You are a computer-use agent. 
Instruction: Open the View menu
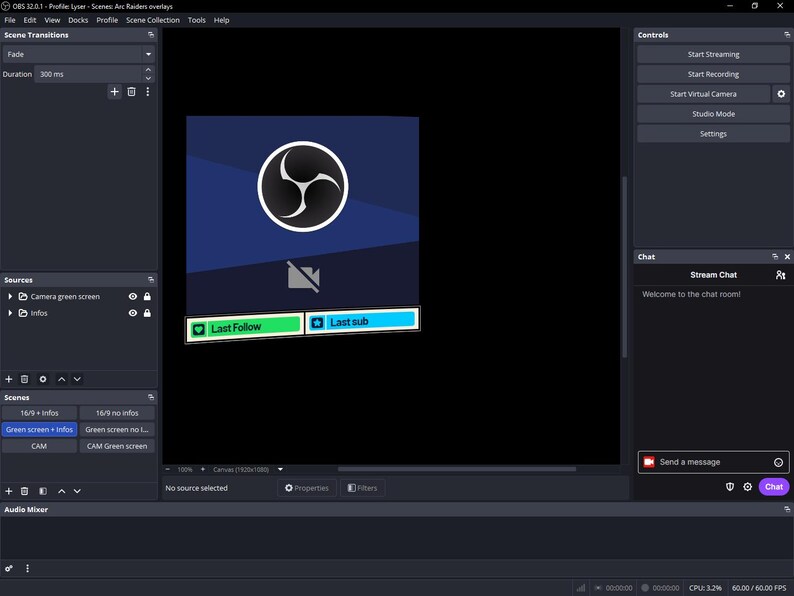coord(52,20)
